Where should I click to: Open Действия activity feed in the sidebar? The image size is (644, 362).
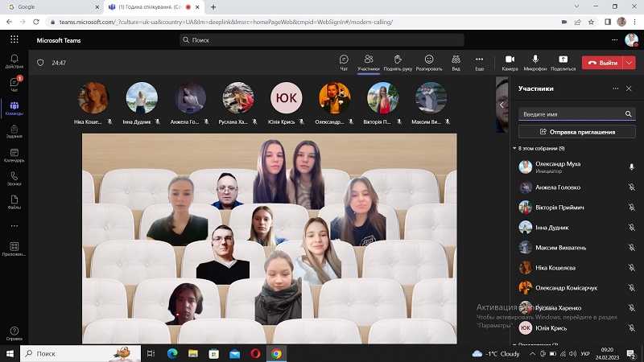pos(14,61)
